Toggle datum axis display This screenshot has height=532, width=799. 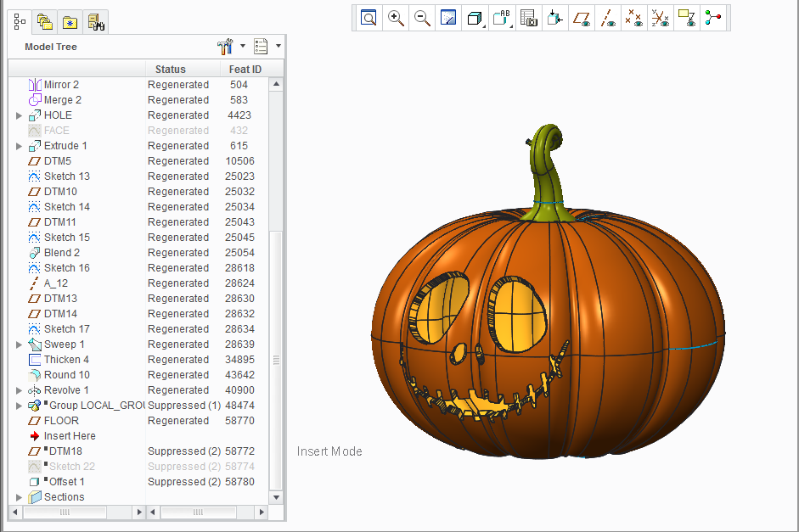coord(608,19)
